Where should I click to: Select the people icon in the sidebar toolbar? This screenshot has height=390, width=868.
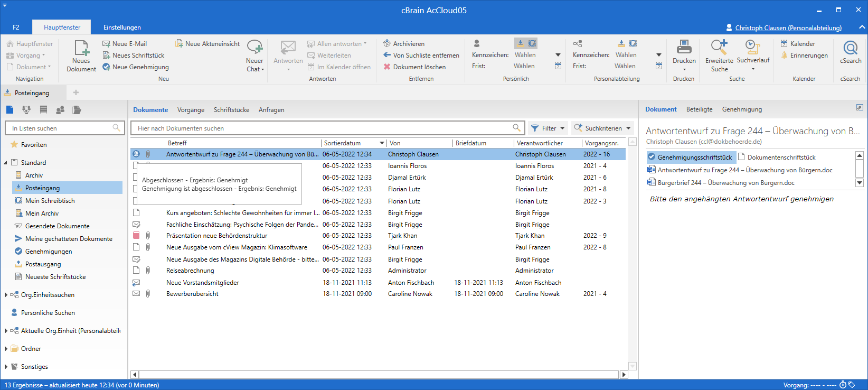point(60,110)
